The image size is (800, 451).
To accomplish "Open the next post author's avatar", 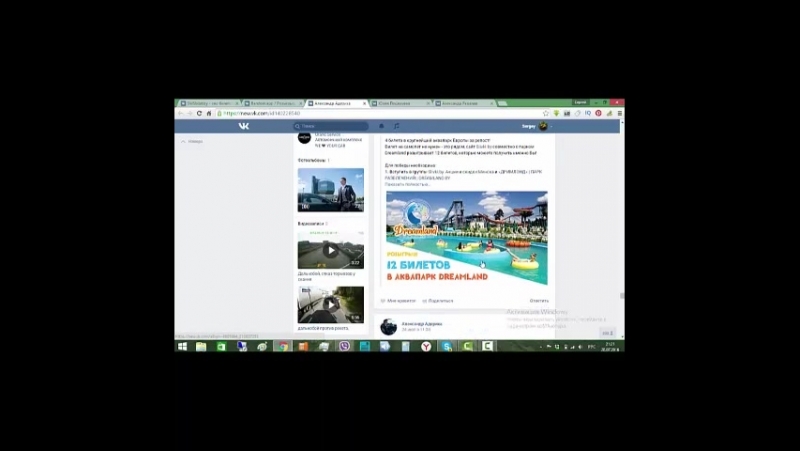I will 389,327.
